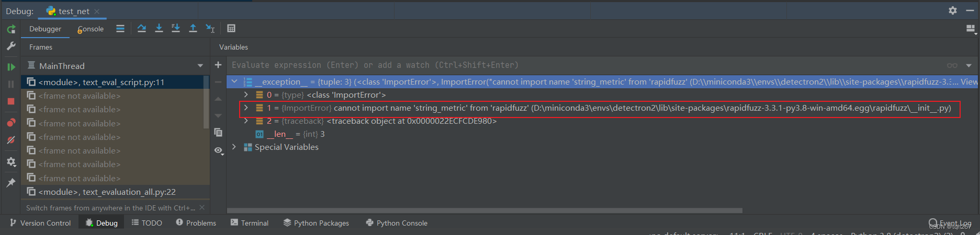This screenshot has height=235, width=980.
Task: Expand the traceback item 2 node
Action: click(246, 121)
